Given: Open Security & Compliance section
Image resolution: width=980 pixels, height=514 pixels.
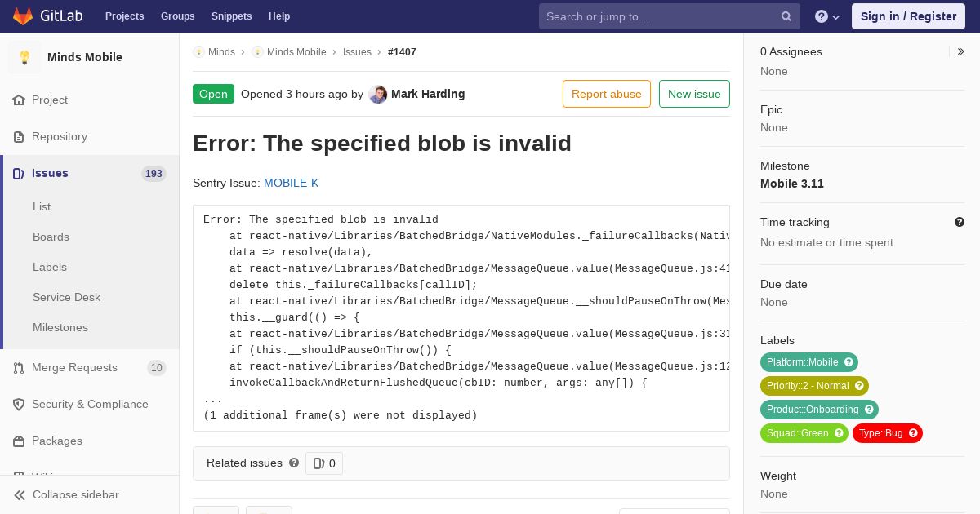Looking at the screenshot, I should pos(90,404).
